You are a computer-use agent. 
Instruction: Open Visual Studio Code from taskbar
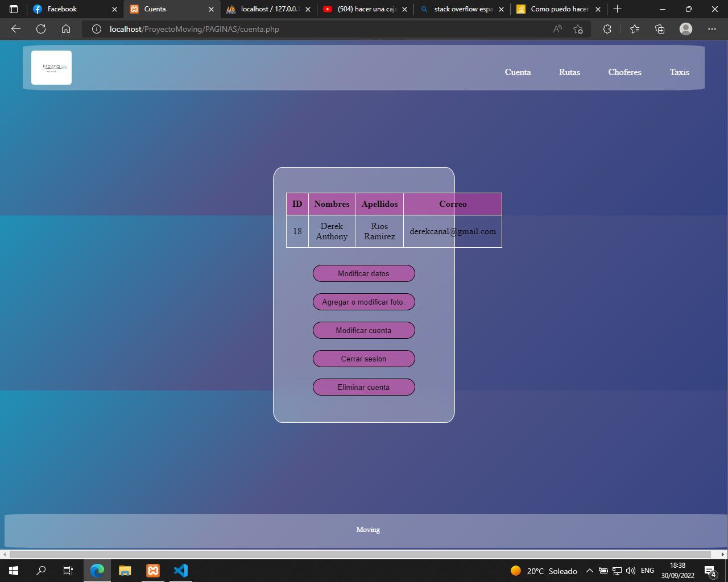coord(181,571)
